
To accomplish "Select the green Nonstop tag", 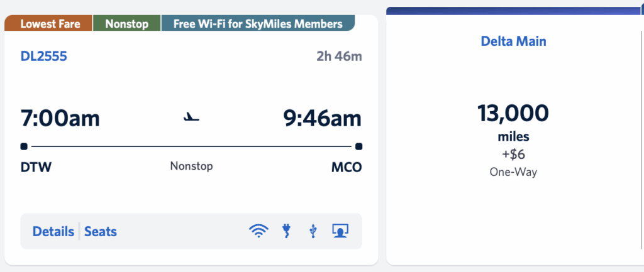I will point(126,24).
